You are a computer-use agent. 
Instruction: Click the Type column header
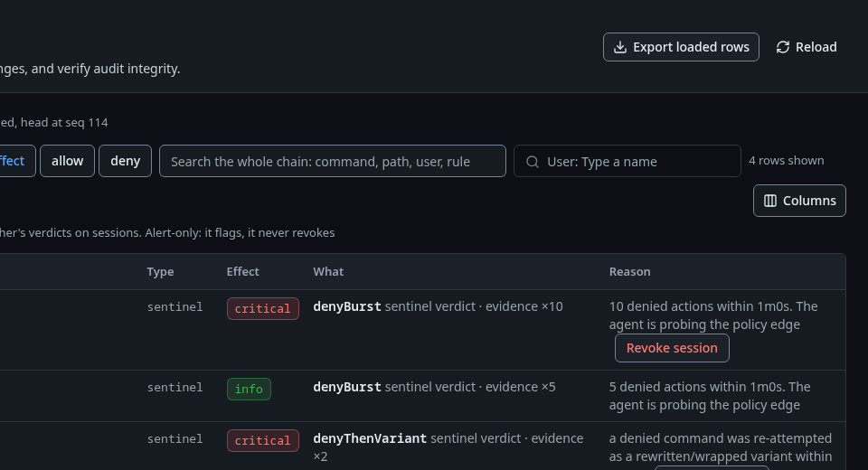point(161,272)
